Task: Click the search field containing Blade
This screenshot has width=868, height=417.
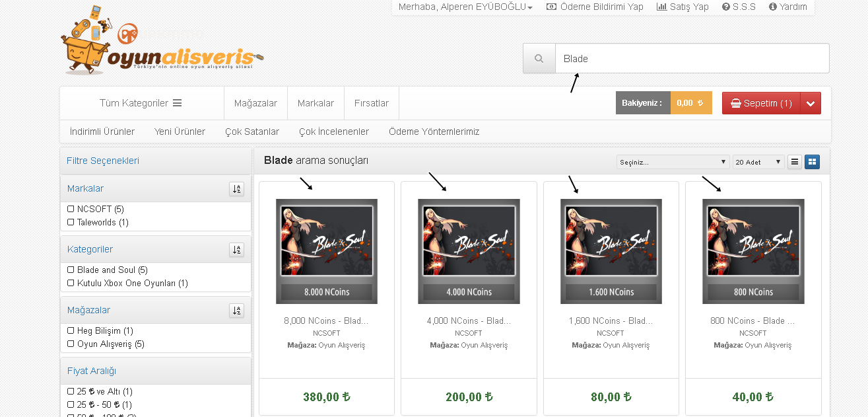Action: 692,59
